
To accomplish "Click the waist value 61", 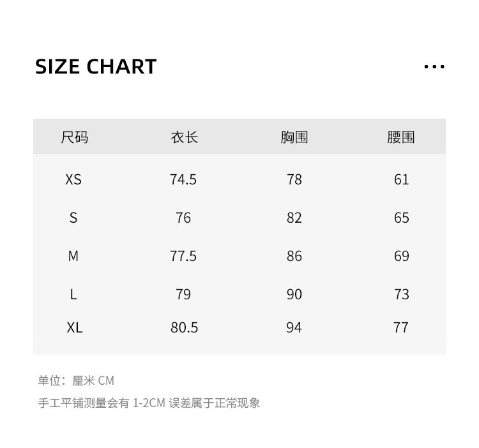I will (401, 179).
